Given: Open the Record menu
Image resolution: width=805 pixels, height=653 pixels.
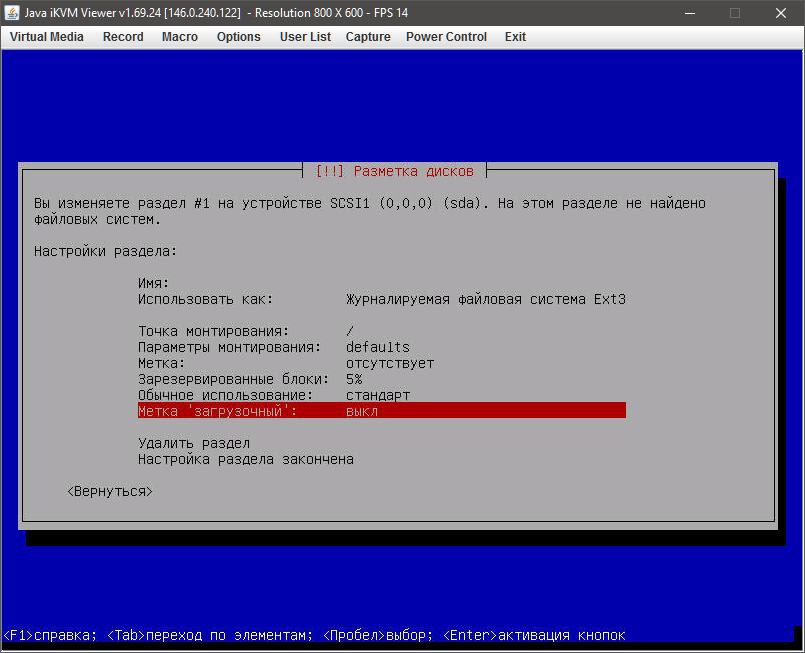Looking at the screenshot, I should 123,37.
